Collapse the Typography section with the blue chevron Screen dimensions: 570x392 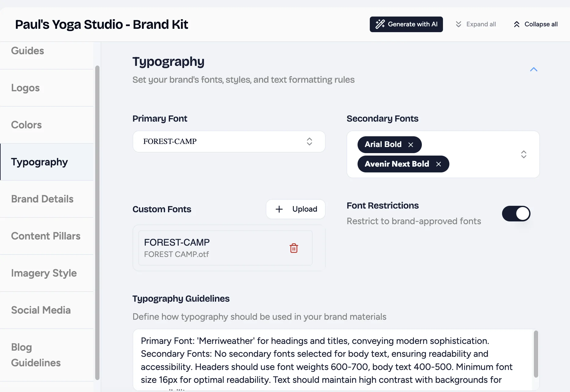[x=534, y=70]
